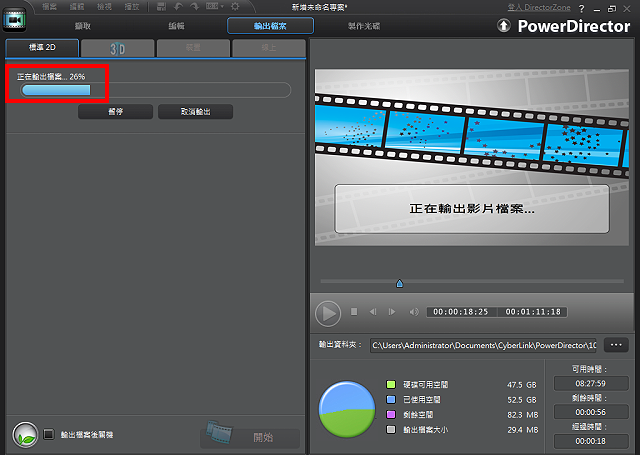Click the undo arrow icon
Image resolution: width=640 pixels, height=455 pixels.
178,7
